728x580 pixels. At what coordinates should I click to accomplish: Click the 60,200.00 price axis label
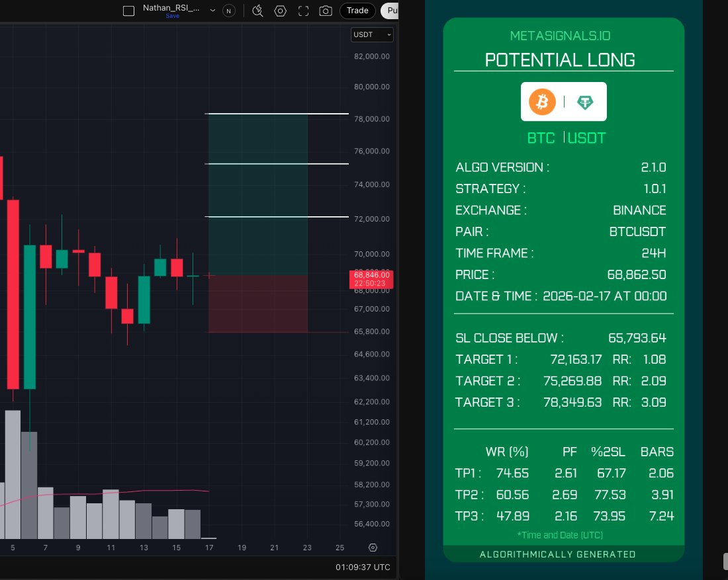pyautogui.click(x=372, y=442)
